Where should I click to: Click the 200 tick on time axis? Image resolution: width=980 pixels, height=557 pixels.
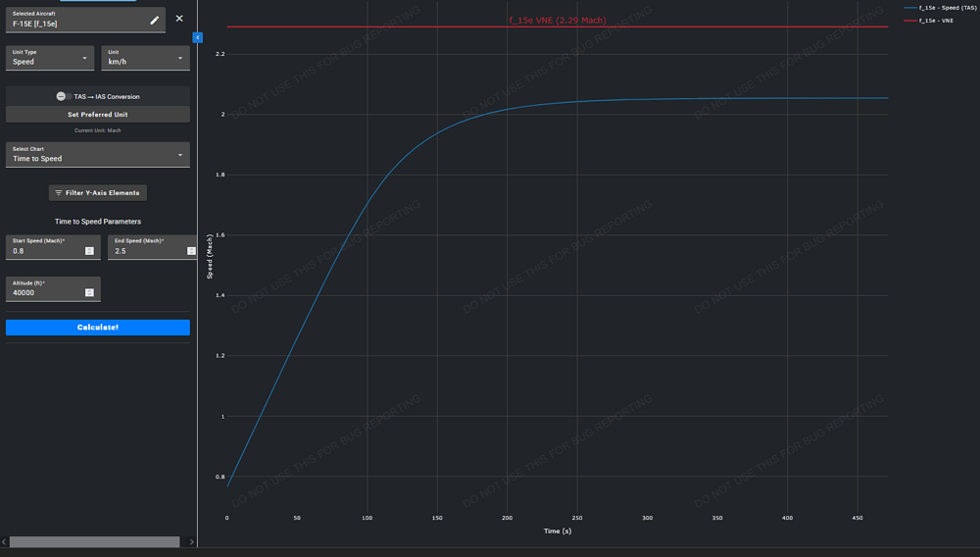point(507,518)
